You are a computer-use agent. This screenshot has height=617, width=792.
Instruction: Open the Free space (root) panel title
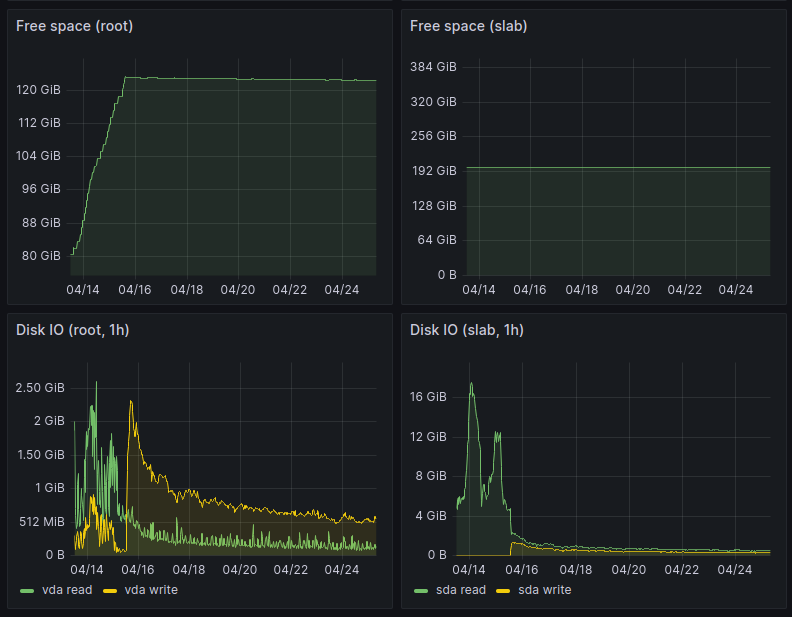(x=74, y=26)
